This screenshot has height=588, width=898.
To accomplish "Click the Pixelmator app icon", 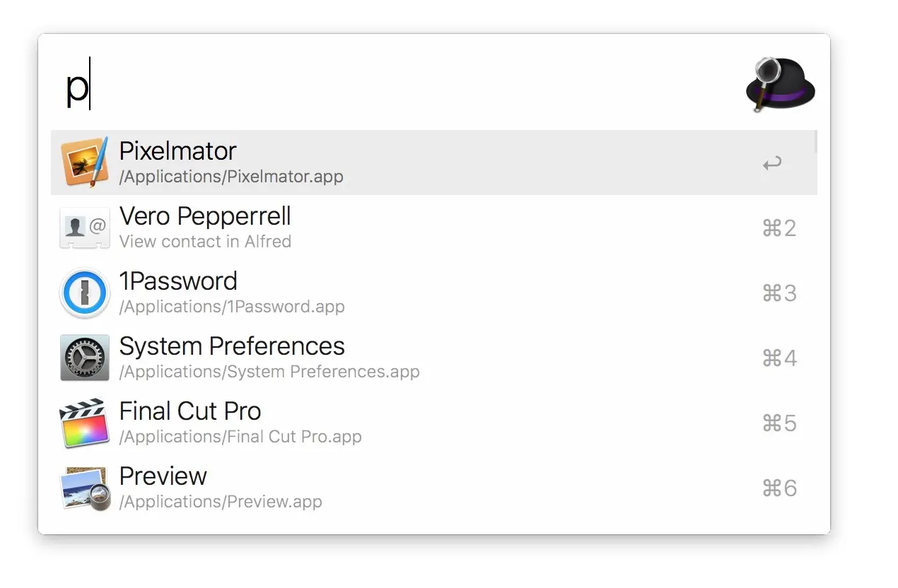I will click(x=84, y=162).
